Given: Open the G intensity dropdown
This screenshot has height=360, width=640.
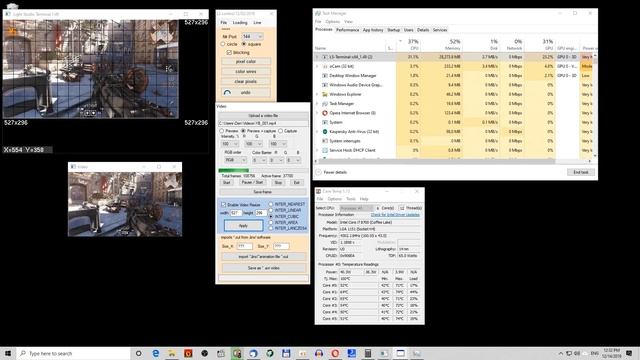Looking at the screenshot, I should 253,144.
